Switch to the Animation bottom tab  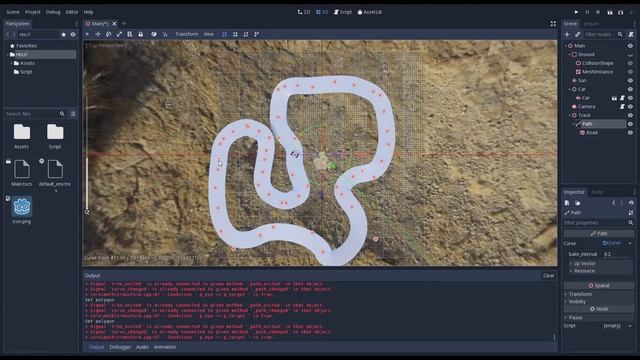(165, 347)
